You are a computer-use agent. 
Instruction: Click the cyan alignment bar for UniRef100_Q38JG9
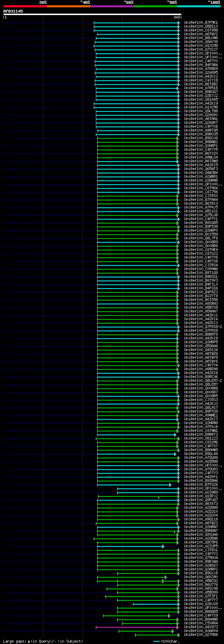(156, 604)
